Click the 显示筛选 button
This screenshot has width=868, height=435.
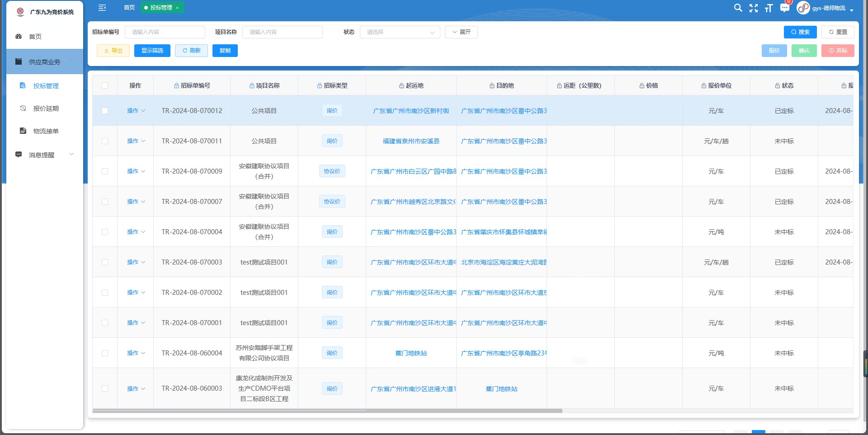(x=152, y=51)
